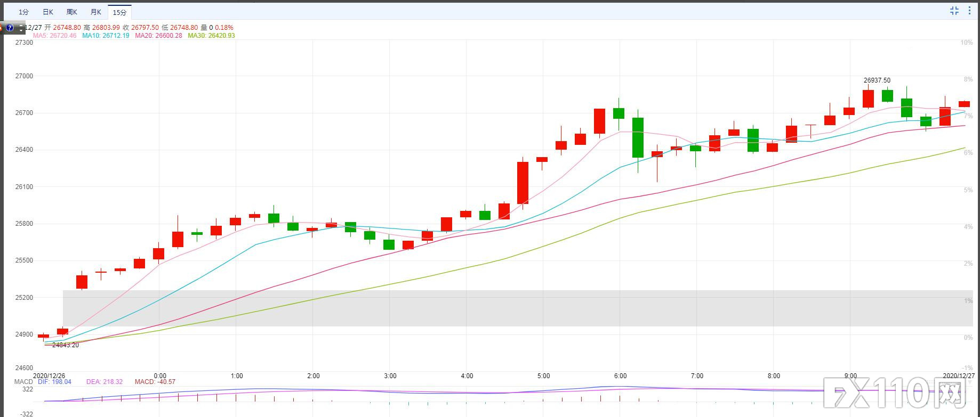Click the blue question mark help icon
The image size is (980, 417).
click(10, 28)
